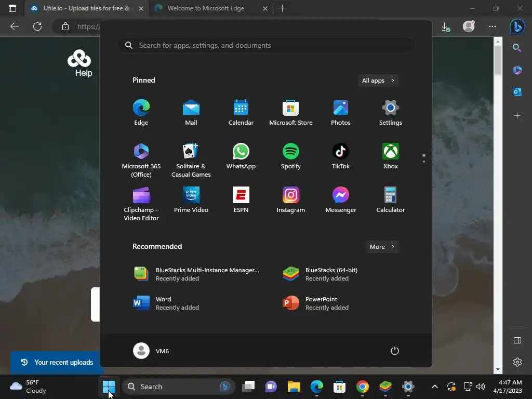Screen dimensions: 532x399
Task: Click the Ufile.io logo
Action: 79,58
